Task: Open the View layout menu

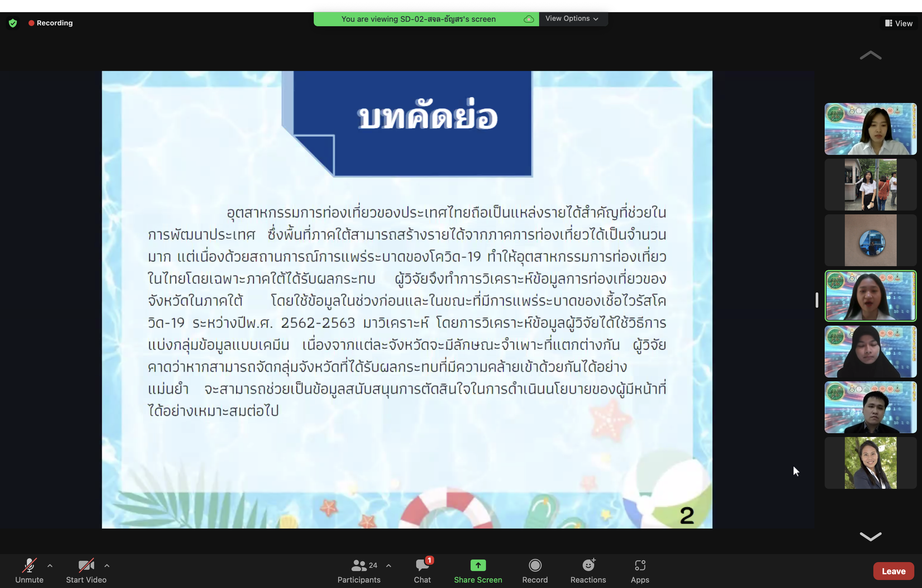Action: [899, 23]
